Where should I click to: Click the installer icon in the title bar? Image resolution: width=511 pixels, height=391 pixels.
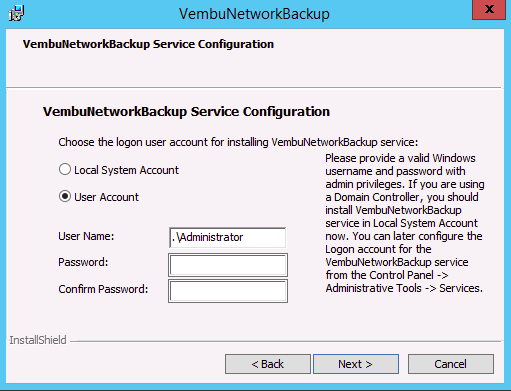coord(16,13)
